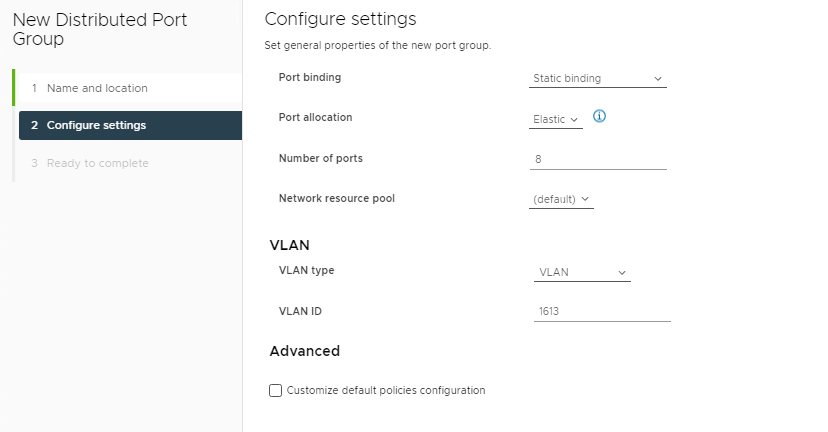Click the Number of ports field
Image resolution: width=828 pixels, height=432 pixels.
(x=598, y=159)
